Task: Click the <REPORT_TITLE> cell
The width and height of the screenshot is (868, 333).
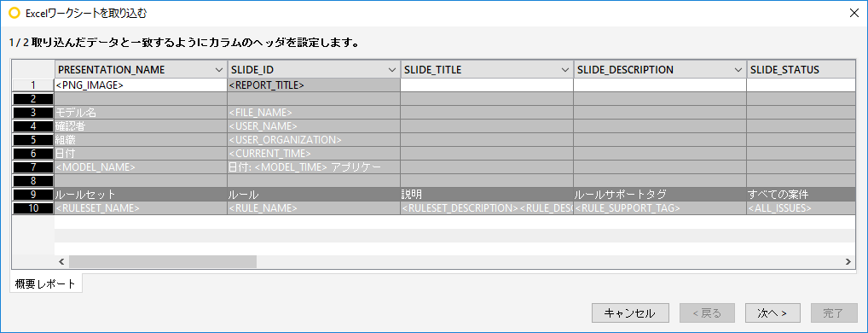Action: (x=314, y=85)
